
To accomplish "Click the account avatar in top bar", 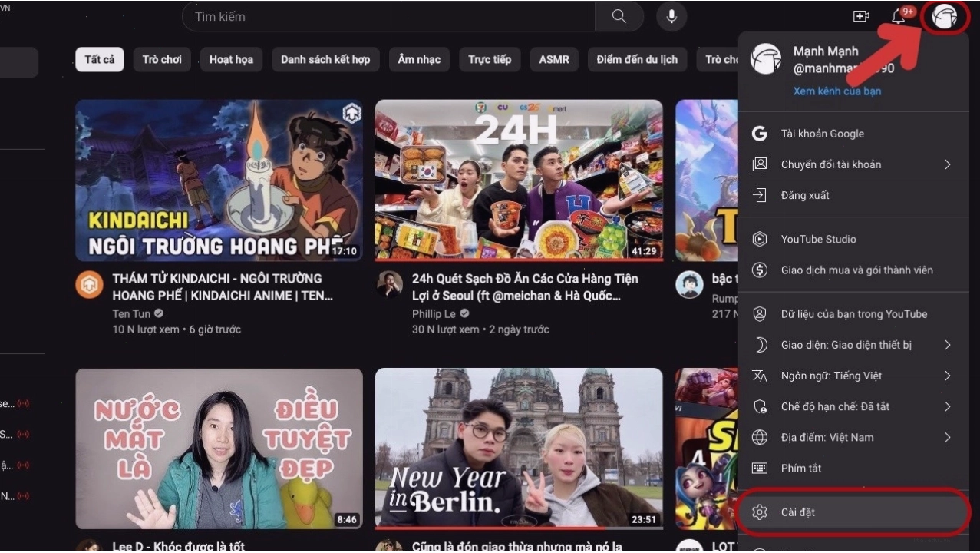I will pos(945,16).
